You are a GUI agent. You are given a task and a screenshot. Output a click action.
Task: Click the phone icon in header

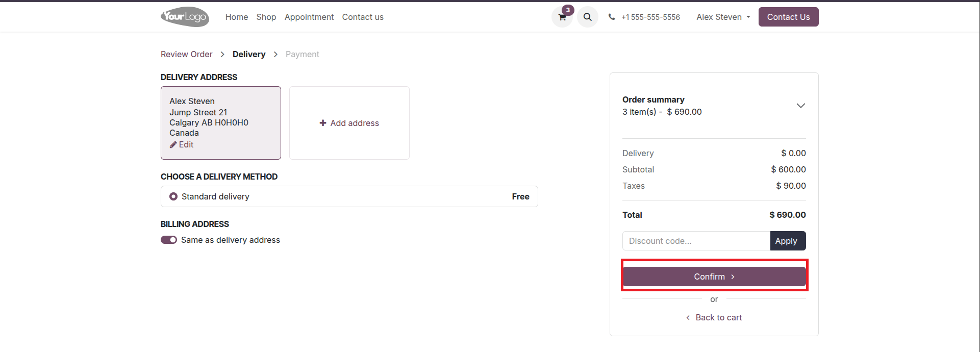612,17
